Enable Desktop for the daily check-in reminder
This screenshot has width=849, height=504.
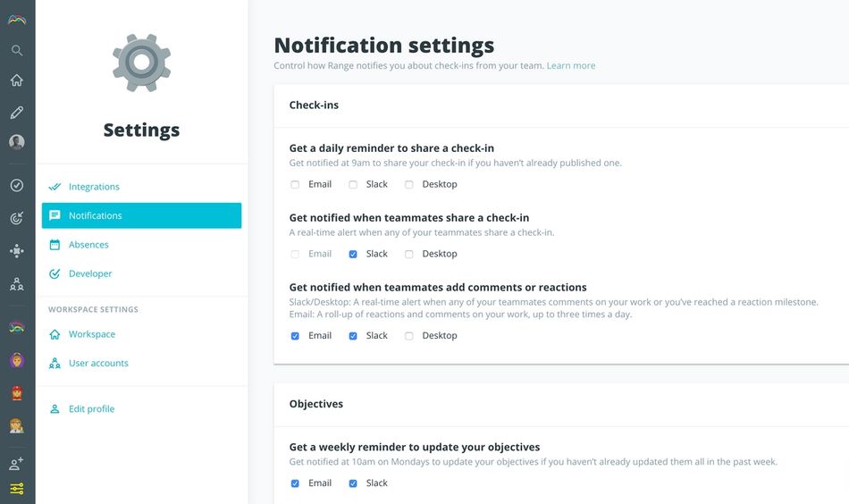(409, 185)
